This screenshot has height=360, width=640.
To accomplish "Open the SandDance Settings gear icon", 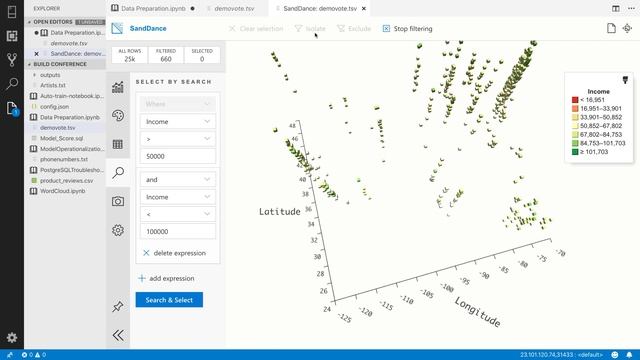I will [118, 230].
